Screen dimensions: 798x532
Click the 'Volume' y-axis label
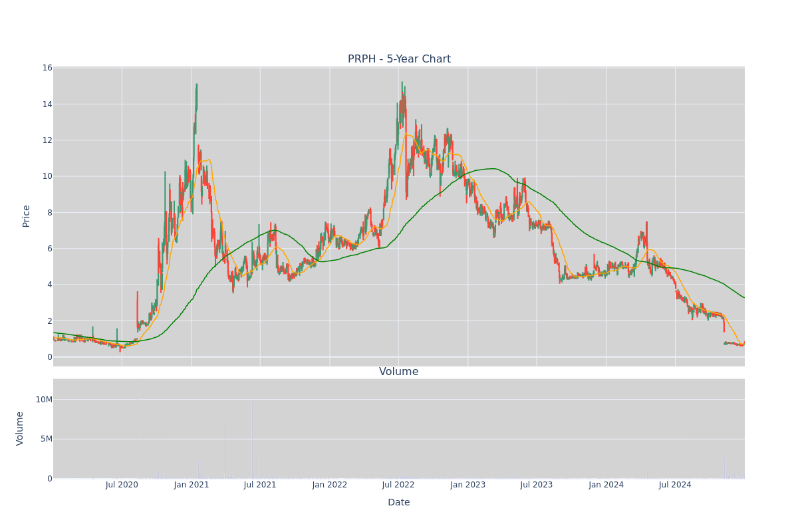coord(20,428)
